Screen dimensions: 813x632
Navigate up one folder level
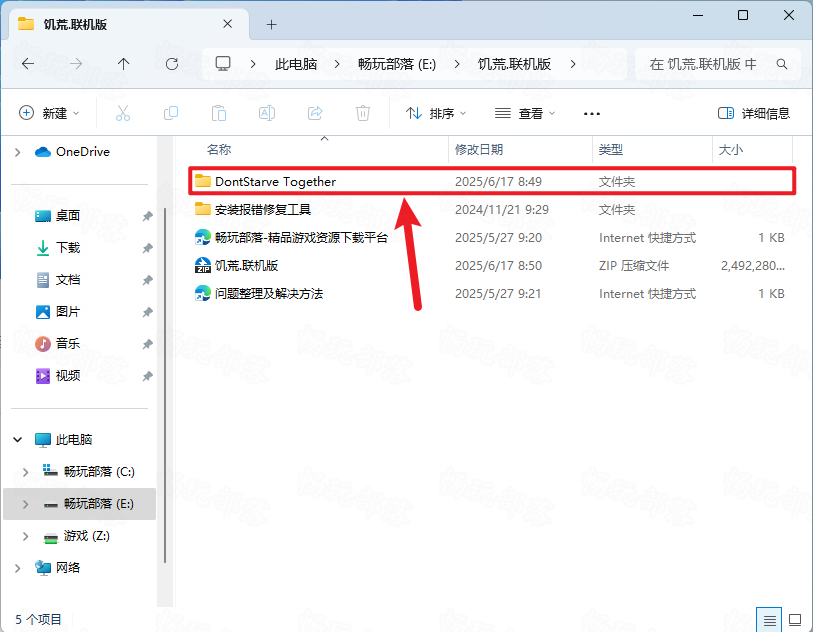(123, 64)
